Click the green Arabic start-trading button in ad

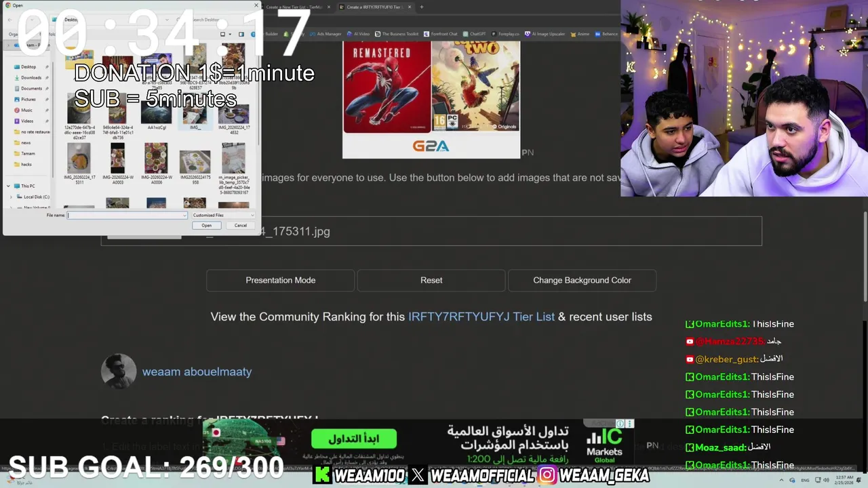coord(354,439)
